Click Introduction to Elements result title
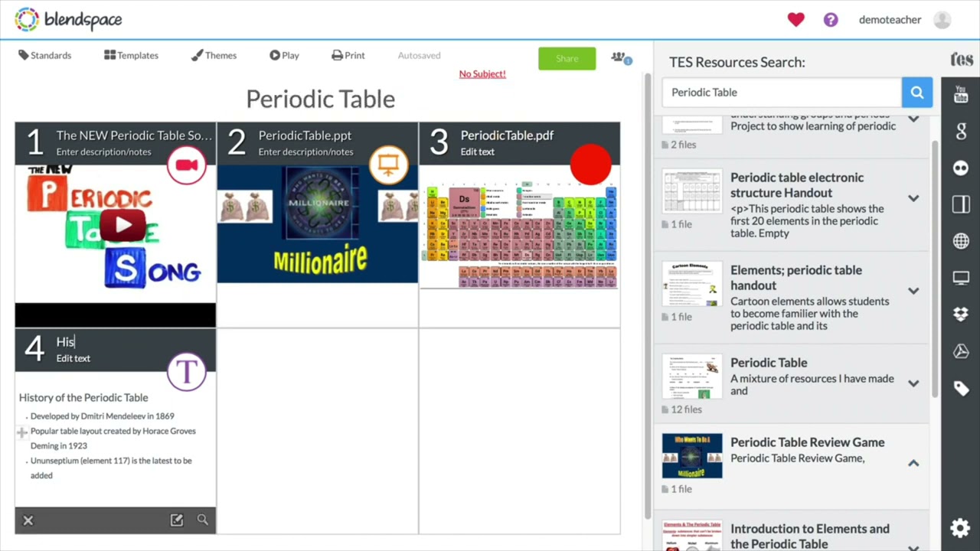 pyautogui.click(x=810, y=536)
